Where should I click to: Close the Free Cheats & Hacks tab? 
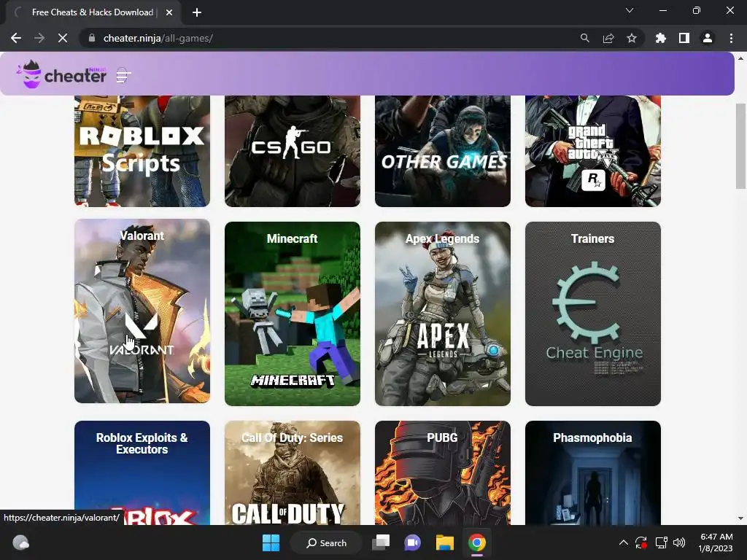pyautogui.click(x=169, y=12)
